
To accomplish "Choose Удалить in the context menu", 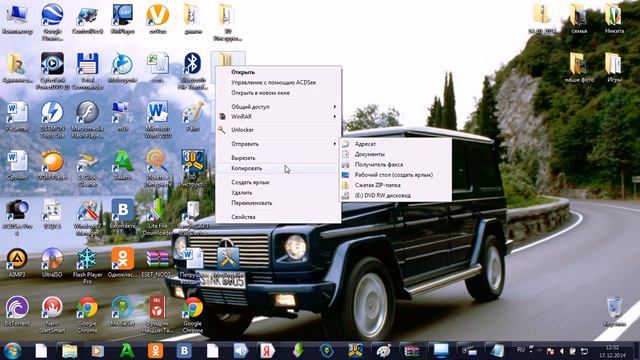I will point(278,192).
